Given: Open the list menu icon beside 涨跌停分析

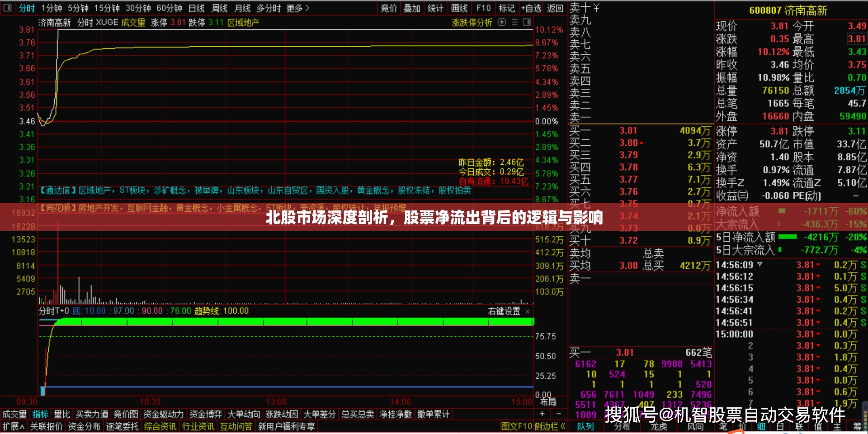Looking at the screenshot, I should point(514,22).
